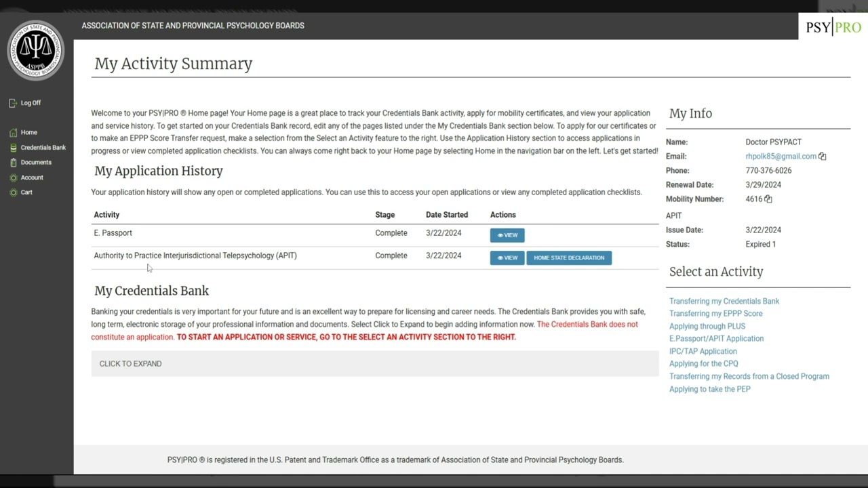Click the My Activity Summary heading

coord(174,64)
